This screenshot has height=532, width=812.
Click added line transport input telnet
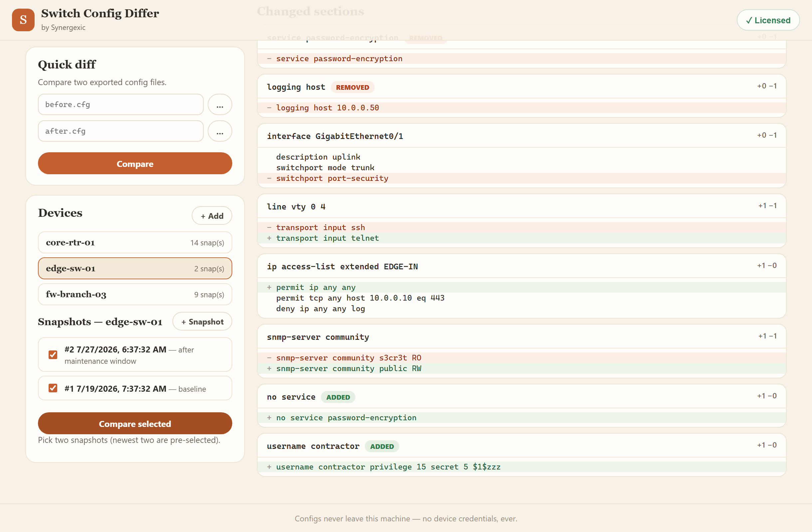click(x=521, y=238)
